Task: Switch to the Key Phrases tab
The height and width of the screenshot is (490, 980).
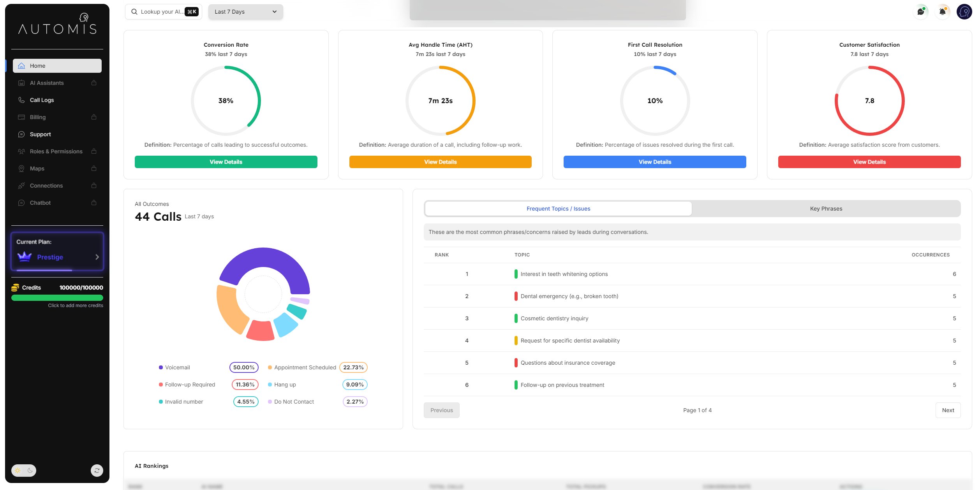Action: 826,209
